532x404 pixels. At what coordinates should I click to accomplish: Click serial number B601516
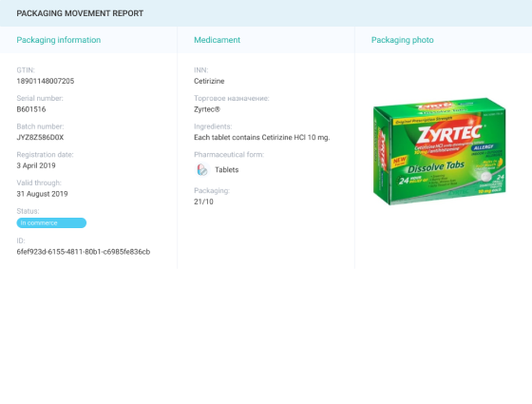[x=31, y=109]
